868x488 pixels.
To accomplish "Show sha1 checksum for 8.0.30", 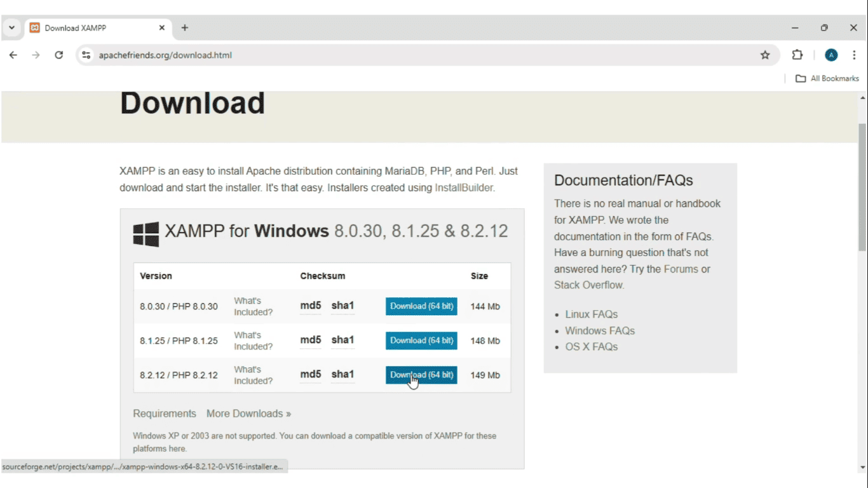I will pyautogui.click(x=342, y=306).
